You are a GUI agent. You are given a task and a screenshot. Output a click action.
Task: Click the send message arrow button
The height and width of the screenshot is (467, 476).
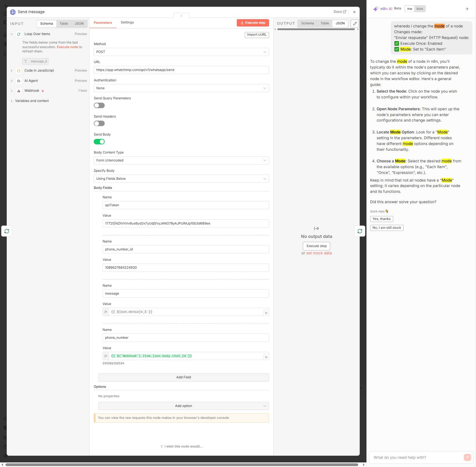[467, 458]
